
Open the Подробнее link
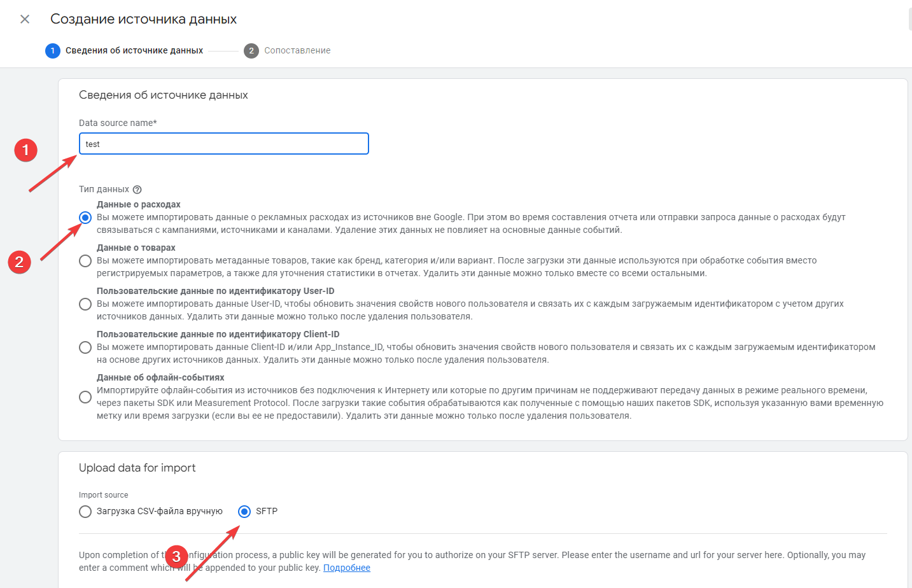click(x=347, y=568)
